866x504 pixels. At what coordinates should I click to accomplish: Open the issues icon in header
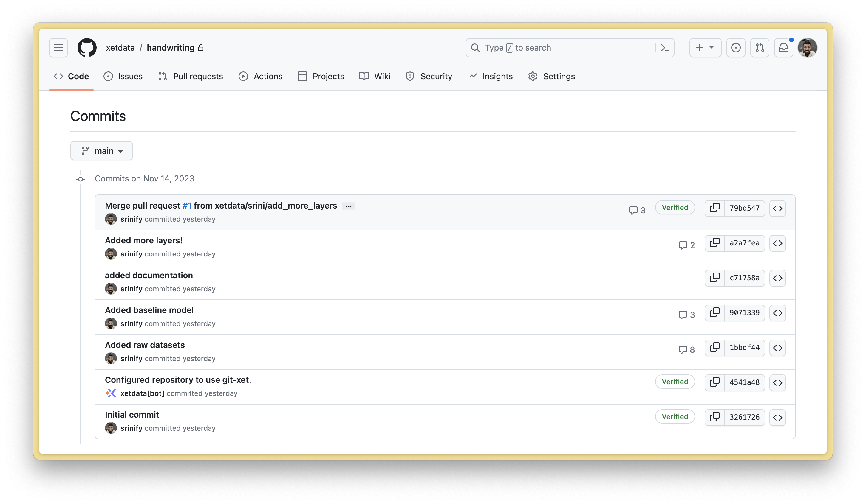(x=736, y=48)
